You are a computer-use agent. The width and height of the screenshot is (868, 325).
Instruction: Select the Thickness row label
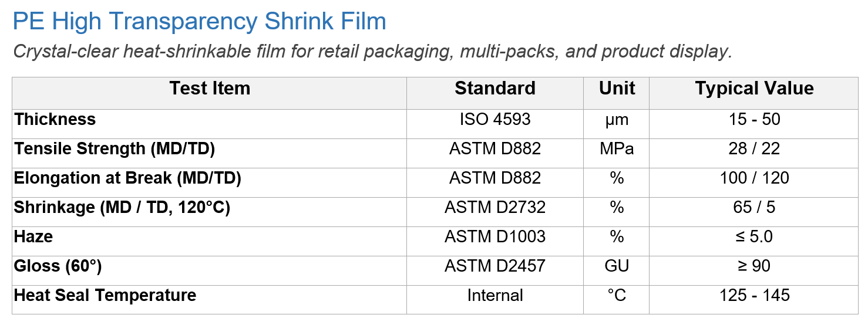[x=55, y=119]
